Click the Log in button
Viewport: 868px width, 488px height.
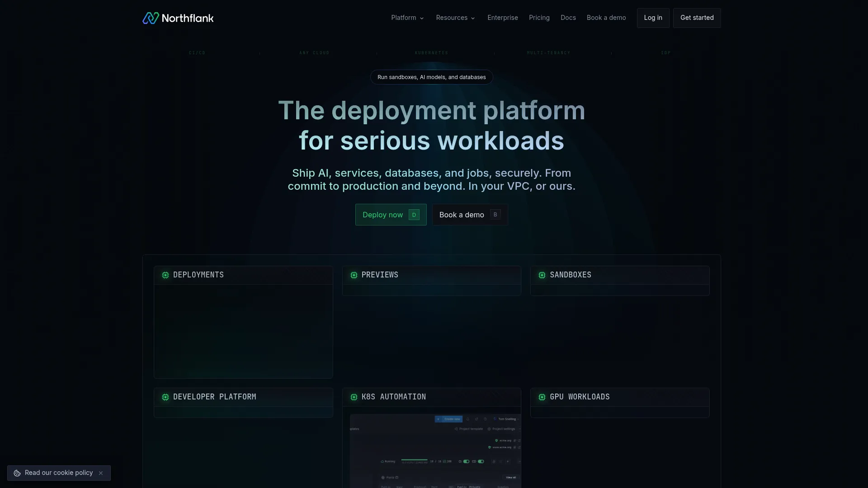(x=653, y=18)
